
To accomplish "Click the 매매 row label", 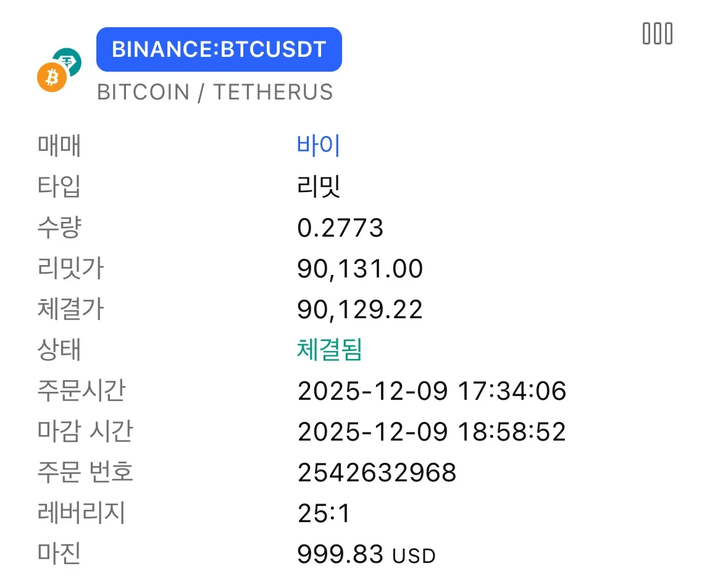I will tap(59, 146).
